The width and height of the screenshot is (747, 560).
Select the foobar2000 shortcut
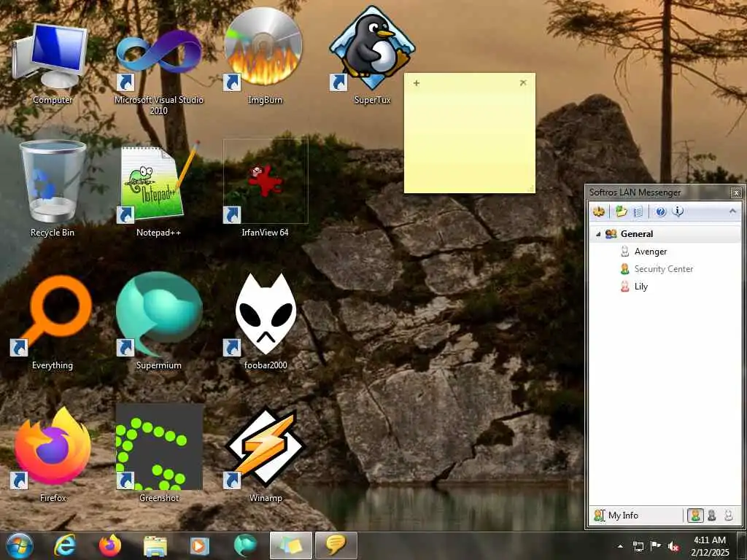[266, 321]
